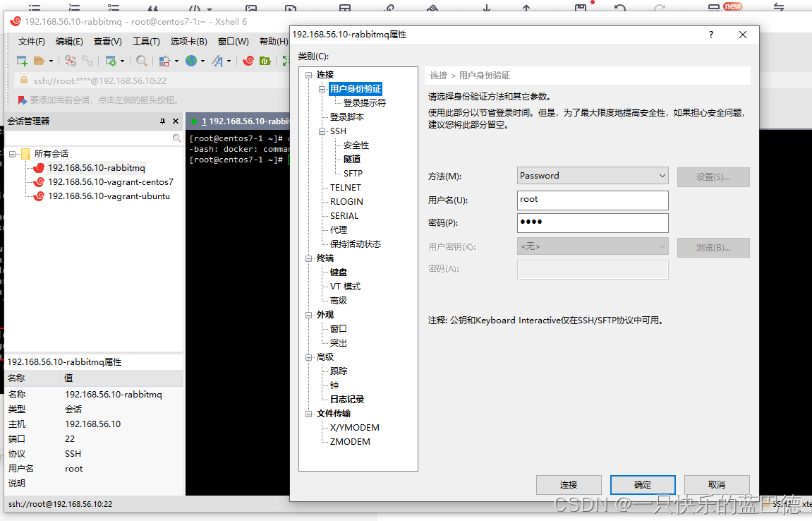The width and height of the screenshot is (812, 521).
Task: Collapse the 文件传输 category branch
Action: [x=308, y=413]
